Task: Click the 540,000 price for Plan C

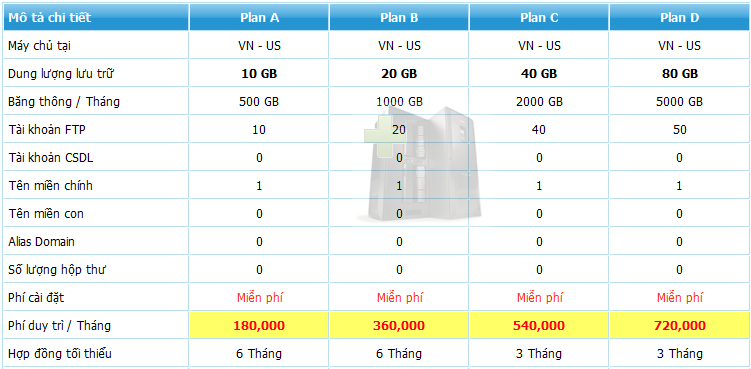Action: coord(539,326)
